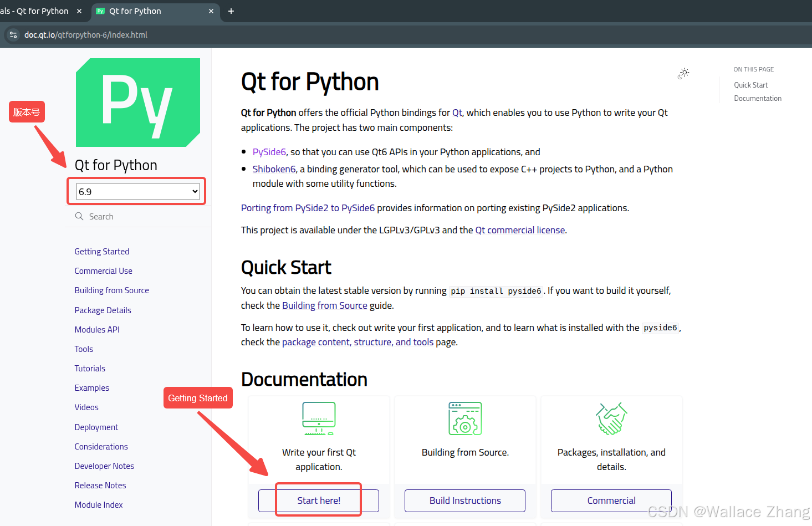Click the Build Instructions button
Screen dimensions: 812x526
(465, 501)
